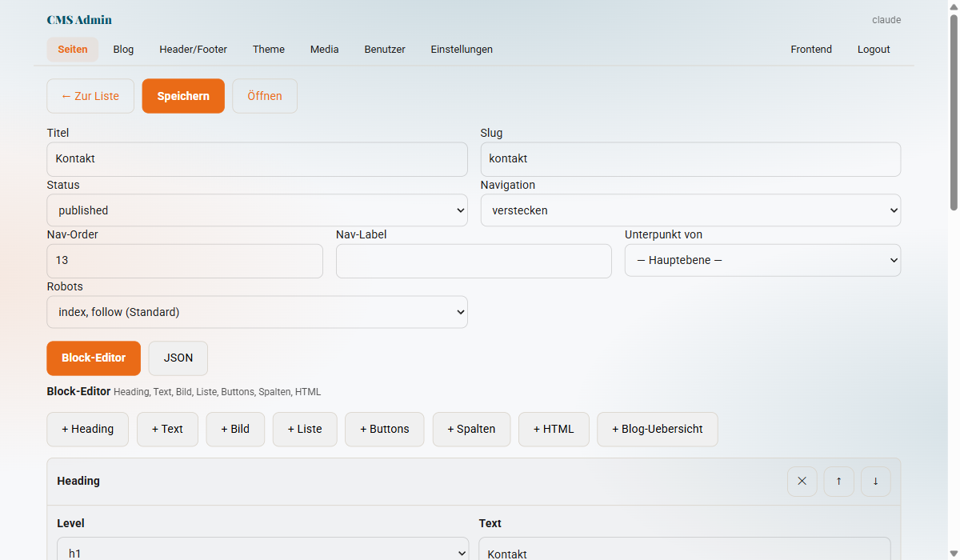Open the heading Level dropdown
Viewport: 960px width, 560px height.
[x=263, y=552]
